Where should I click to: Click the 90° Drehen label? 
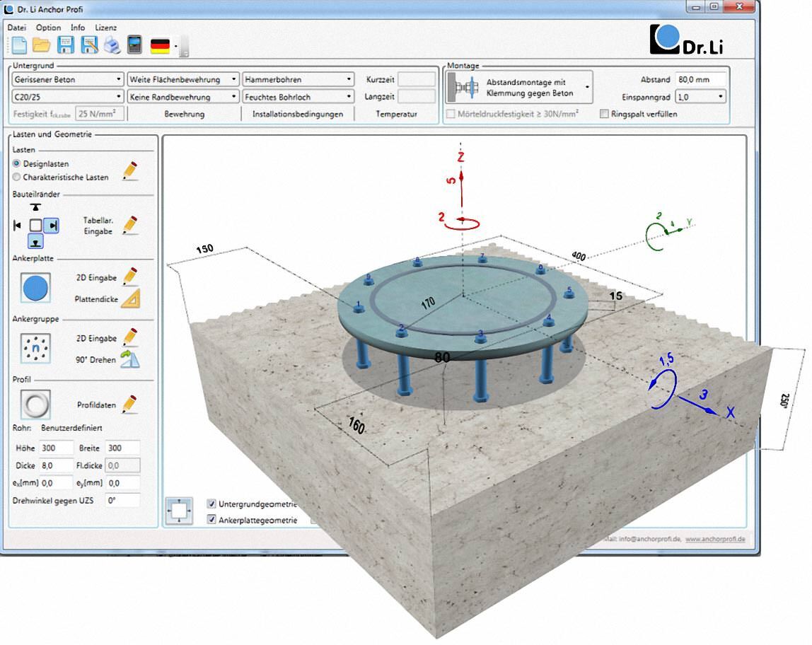tap(95, 360)
